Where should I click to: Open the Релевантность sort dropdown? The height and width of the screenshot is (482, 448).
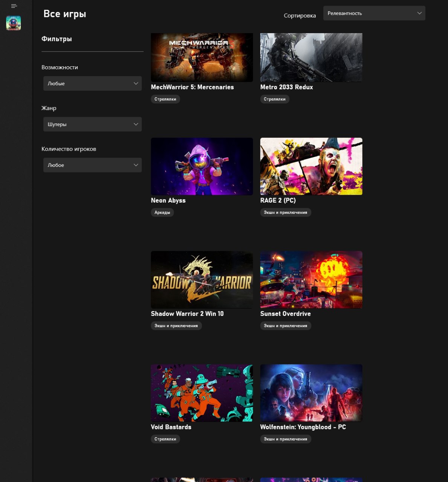374,13
